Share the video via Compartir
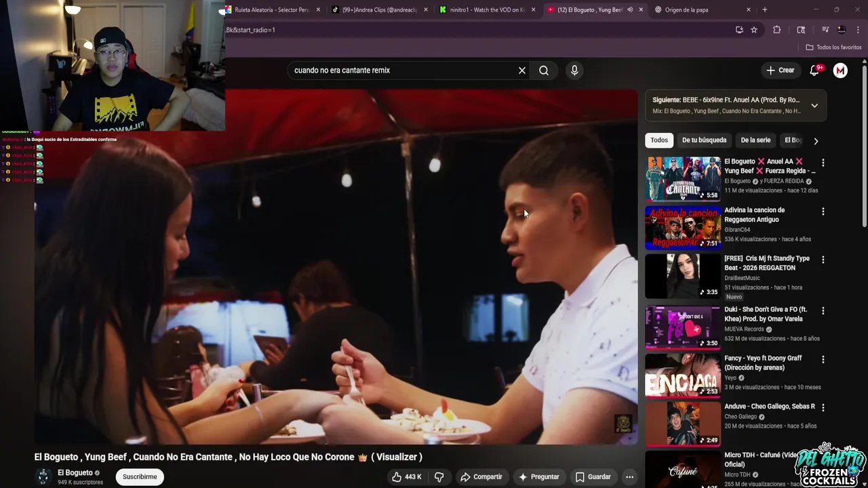 pos(481,477)
